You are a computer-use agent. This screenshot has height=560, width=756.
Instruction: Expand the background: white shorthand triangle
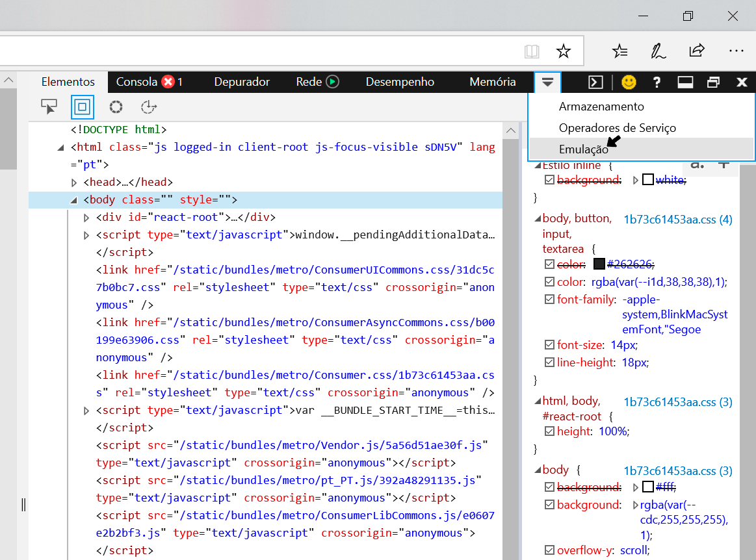(x=636, y=180)
